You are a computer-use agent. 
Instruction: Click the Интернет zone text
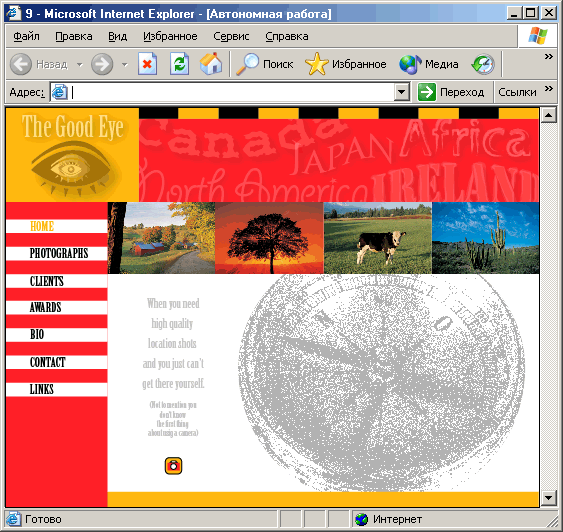[x=397, y=519]
